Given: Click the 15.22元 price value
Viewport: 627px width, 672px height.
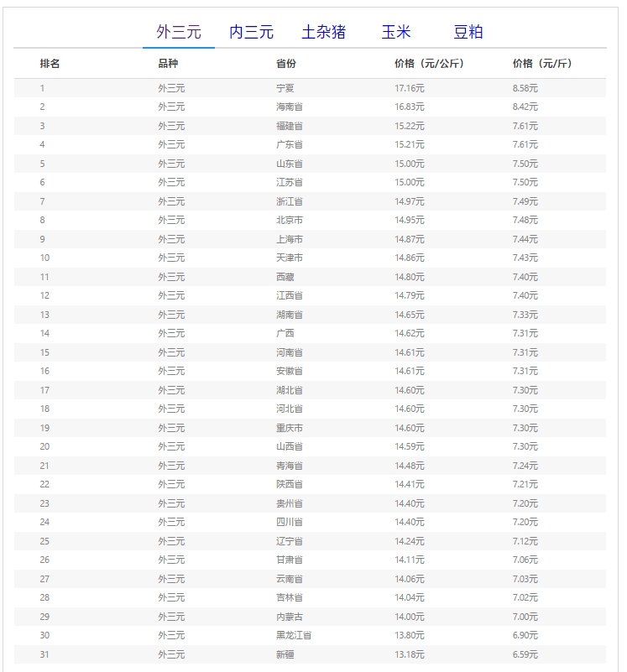Looking at the screenshot, I should 410,126.
